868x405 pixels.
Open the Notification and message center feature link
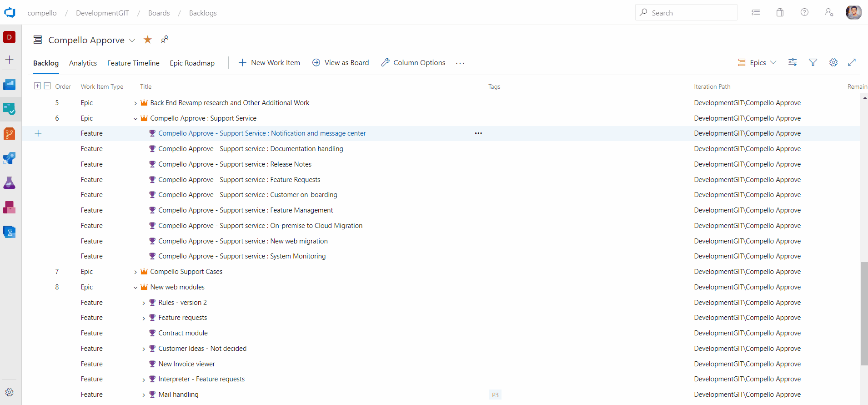[x=262, y=133]
